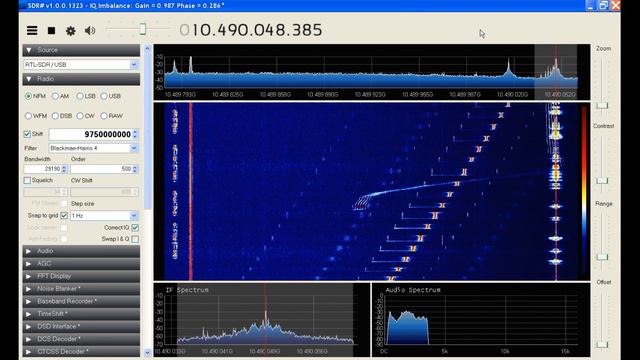
Task: Click the Range slider handle
Action: click(x=602, y=257)
